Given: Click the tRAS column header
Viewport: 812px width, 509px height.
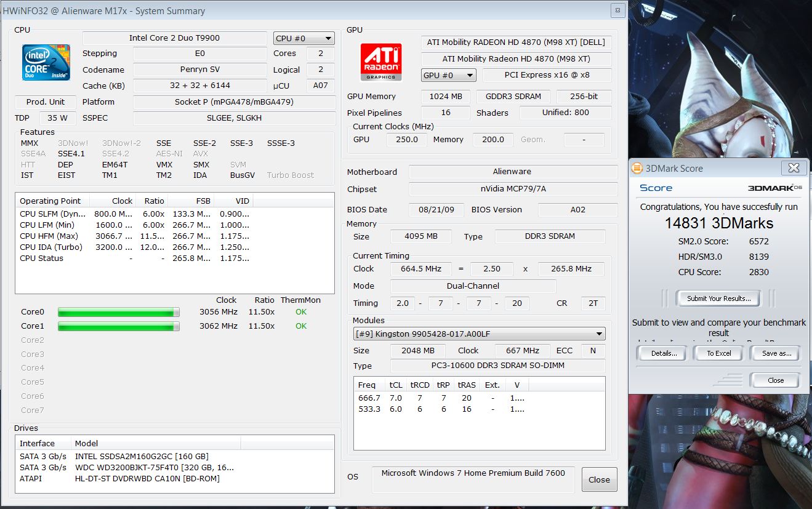Looking at the screenshot, I should tap(467, 385).
